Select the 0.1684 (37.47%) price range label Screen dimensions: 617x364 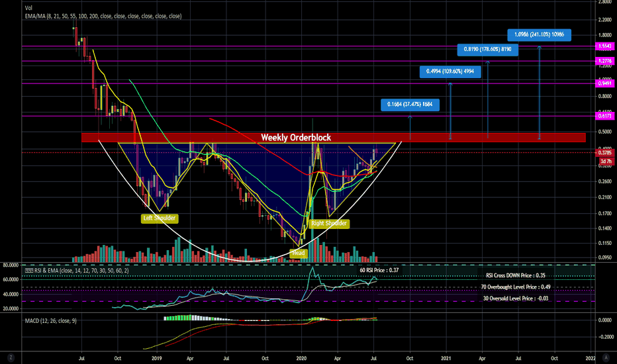click(410, 105)
